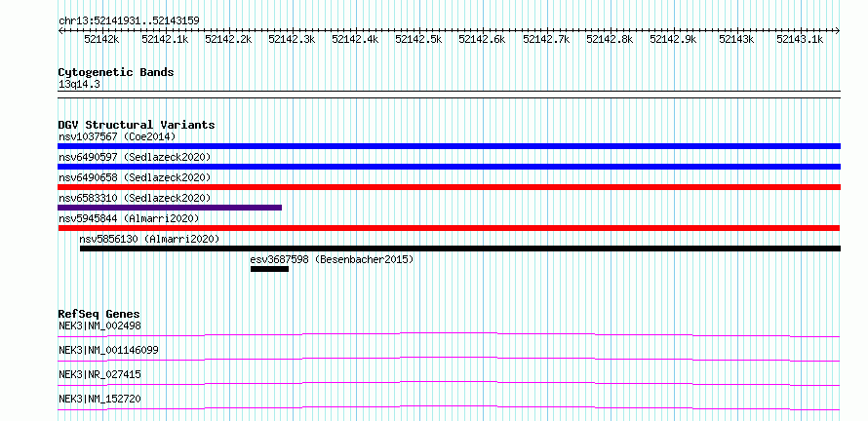Screen dimensions: 868x421
Task: Open nsv6583310 (Sedlazeck2020) label
Action: point(135,198)
